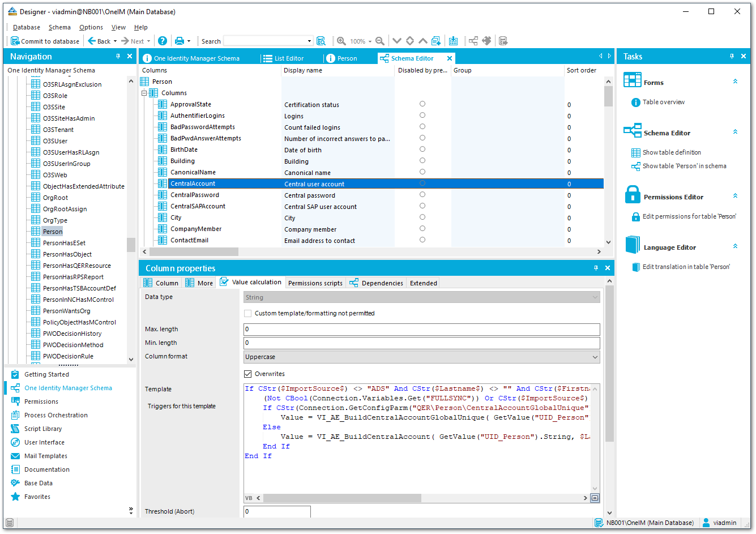Click the up chevron toolbar icon
Screen dimensions: 756x534
pyautogui.click(x=422, y=41)
